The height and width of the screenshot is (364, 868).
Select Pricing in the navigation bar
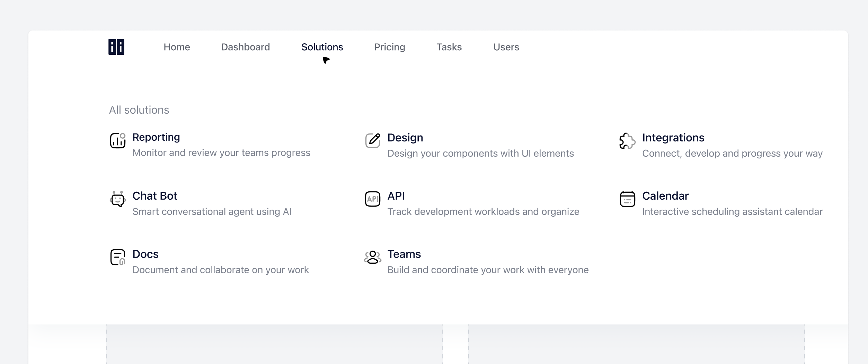coord(390,47)
